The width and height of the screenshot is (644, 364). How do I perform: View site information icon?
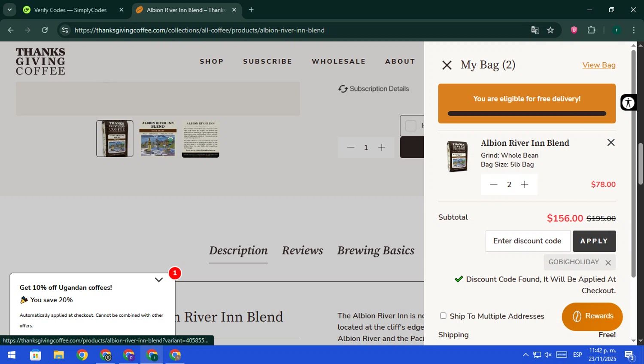[x=65, y=30]
